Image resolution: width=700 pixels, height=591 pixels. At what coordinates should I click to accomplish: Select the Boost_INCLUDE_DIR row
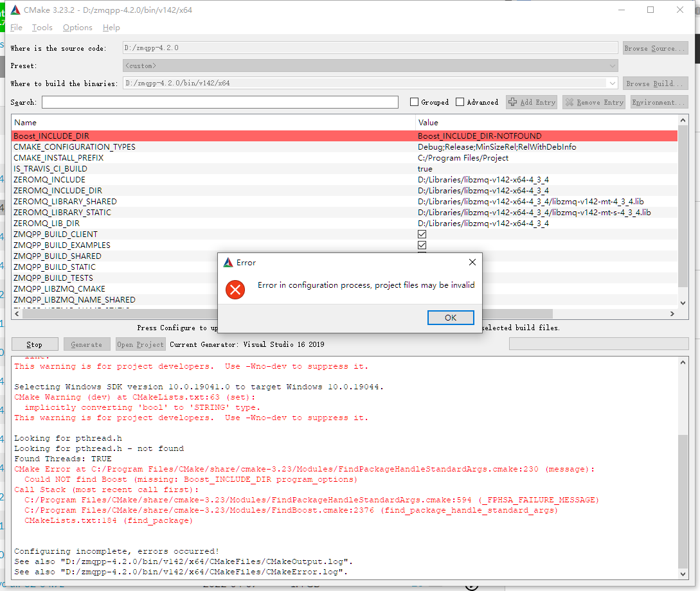(x=344, y=136)
